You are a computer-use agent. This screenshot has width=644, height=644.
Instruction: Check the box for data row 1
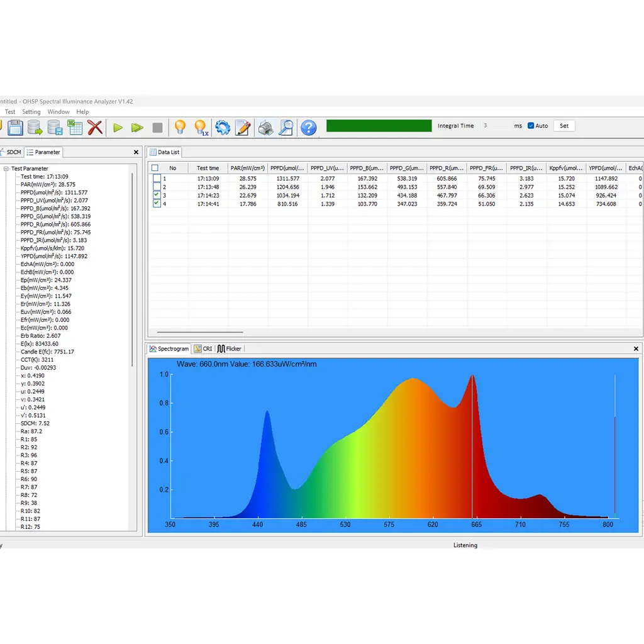tap(157, 179)
